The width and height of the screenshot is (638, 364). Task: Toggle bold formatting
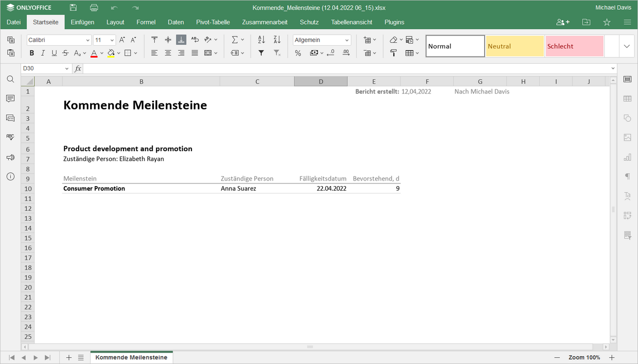click(x=32, y=53)
